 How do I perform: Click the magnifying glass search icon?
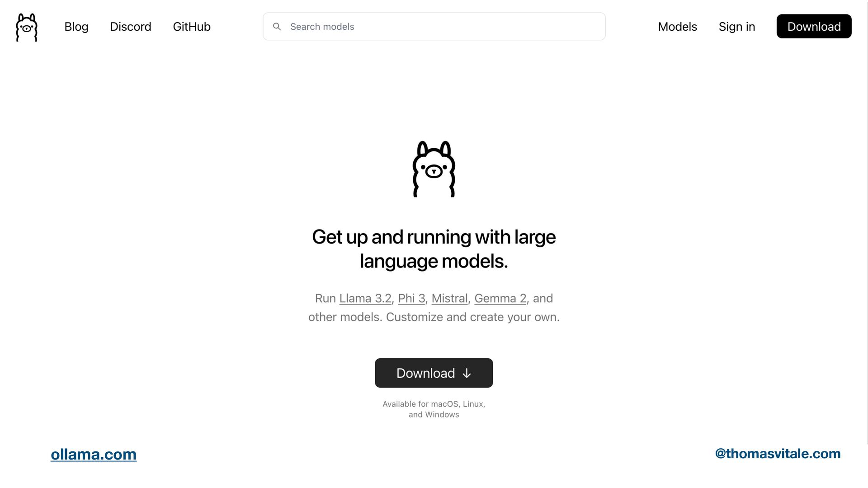click(277, 27)
